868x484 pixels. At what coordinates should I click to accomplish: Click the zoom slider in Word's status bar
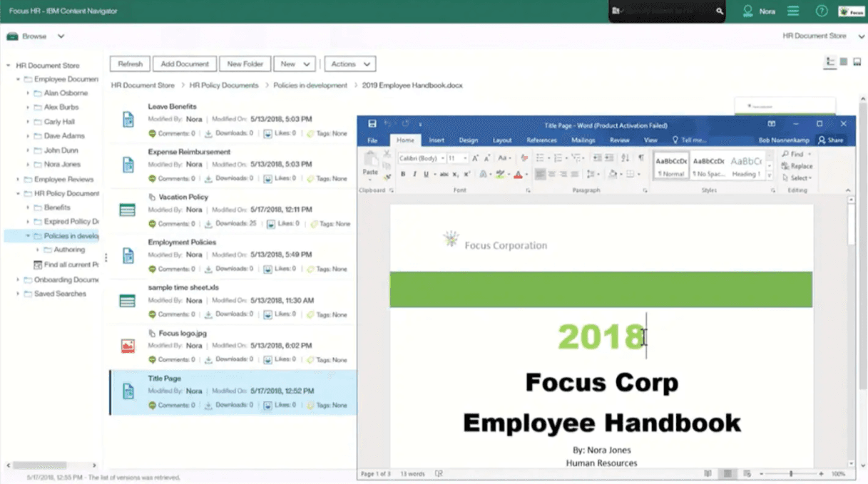point(790,474)
